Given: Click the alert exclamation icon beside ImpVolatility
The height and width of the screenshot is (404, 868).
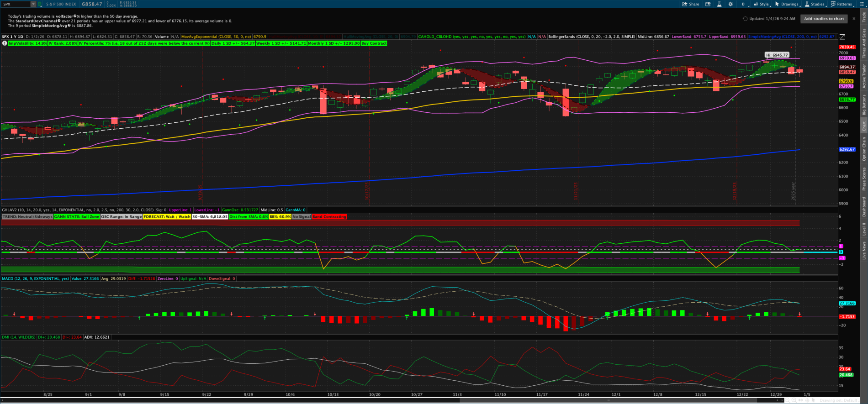Looking at the screenshot, I should click(x=5, y=43).
